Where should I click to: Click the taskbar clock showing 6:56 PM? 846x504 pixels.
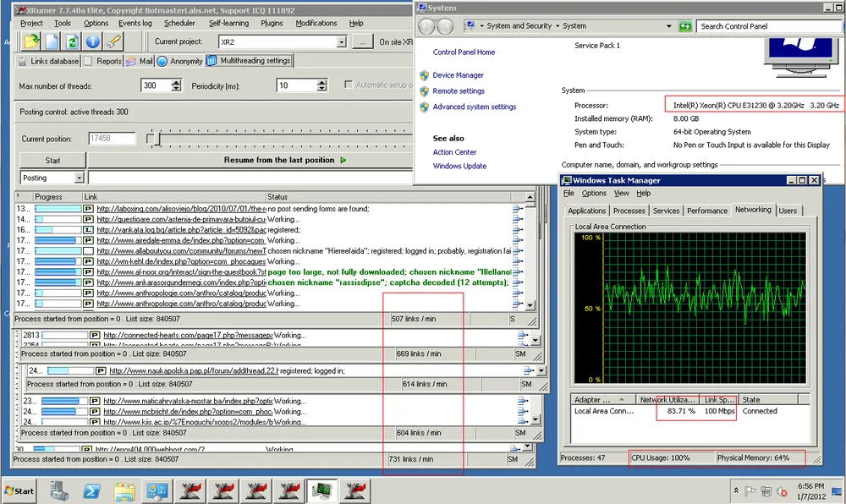[810, 490]
